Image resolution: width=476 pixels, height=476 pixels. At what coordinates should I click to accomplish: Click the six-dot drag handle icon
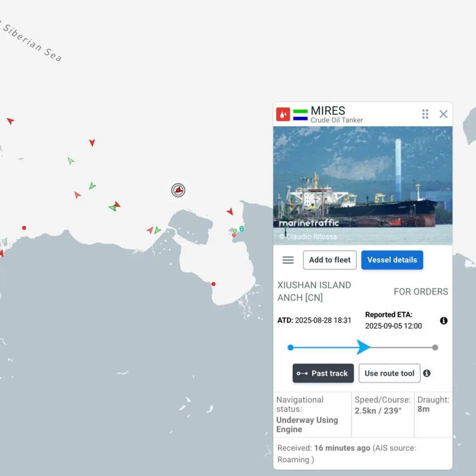pyautogui.click(x=425, y=114)
